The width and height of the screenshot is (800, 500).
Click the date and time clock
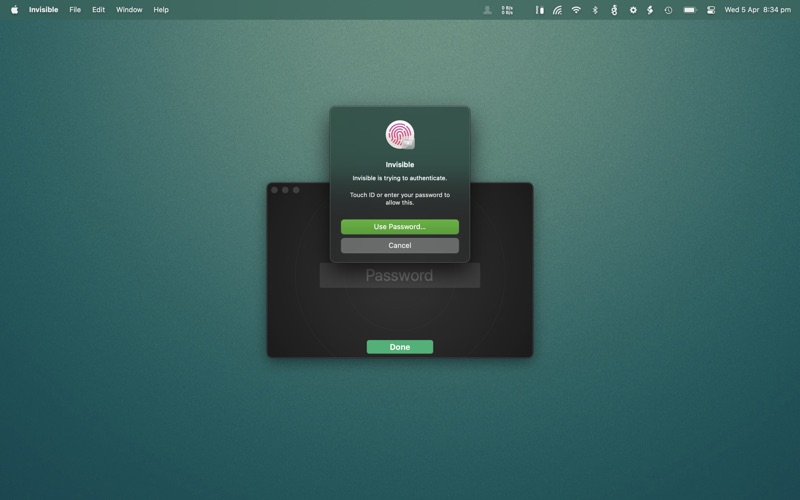[x=758, y=10]
